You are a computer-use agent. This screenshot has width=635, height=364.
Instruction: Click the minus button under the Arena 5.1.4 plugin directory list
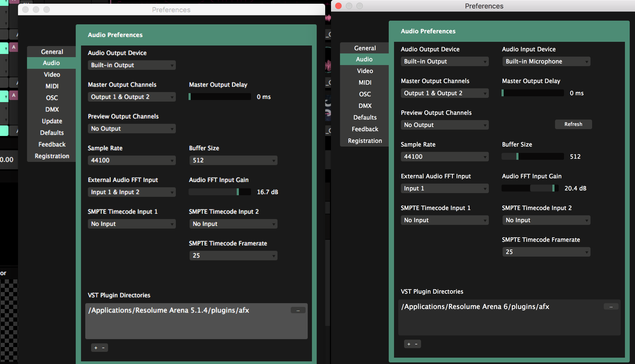pyautogui.click(x=103, y=348)
